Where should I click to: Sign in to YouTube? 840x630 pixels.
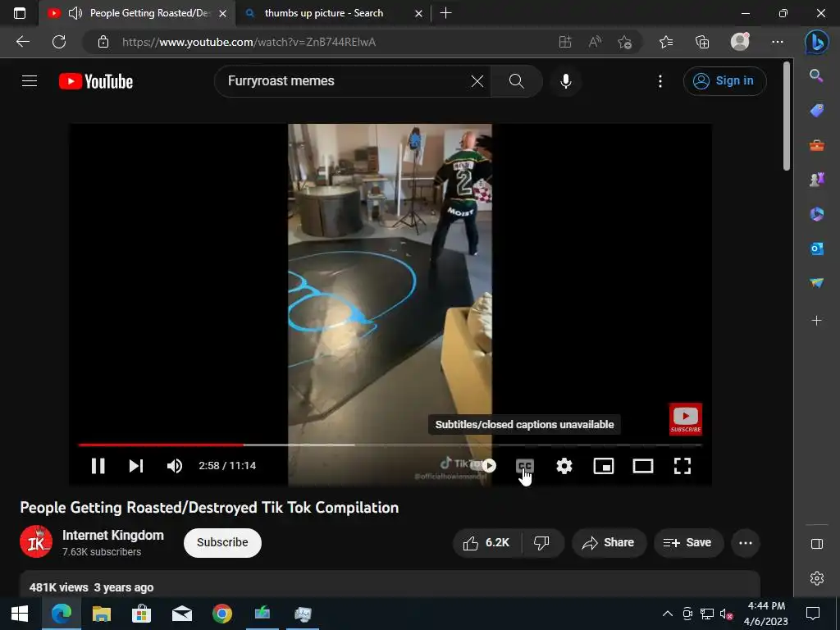pyautogui.click(x=724, y=81)
